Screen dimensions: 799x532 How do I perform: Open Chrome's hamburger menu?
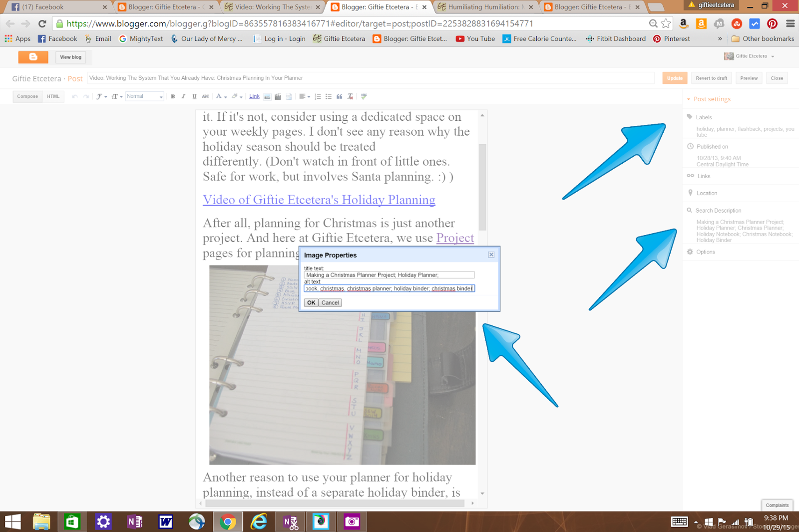(x=790, y=23)
